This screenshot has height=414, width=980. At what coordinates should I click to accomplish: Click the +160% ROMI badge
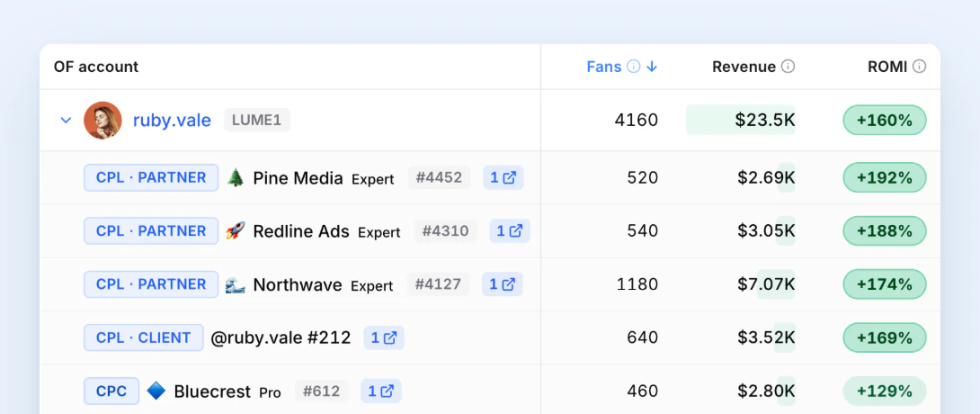[x=885, y=120]
